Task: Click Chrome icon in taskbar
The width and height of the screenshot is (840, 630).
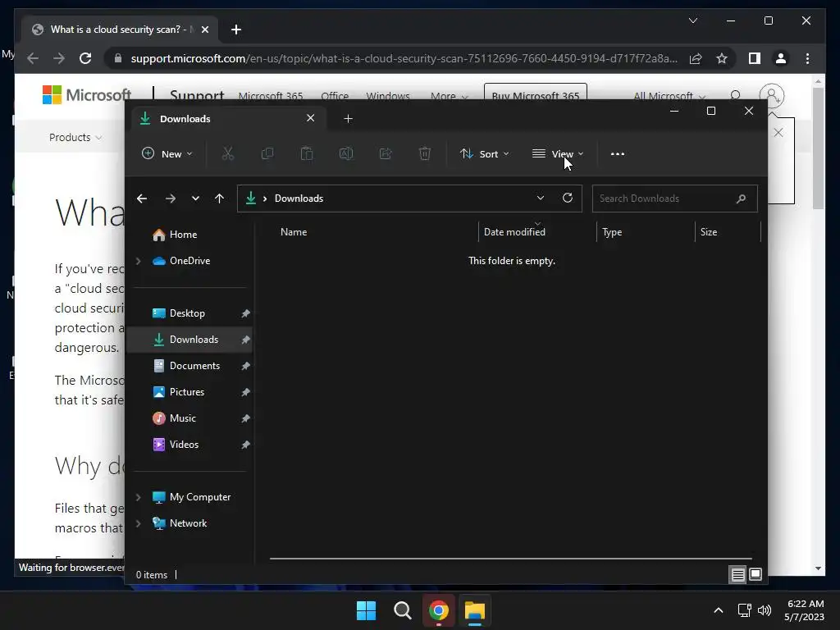Action: [439, 610]
